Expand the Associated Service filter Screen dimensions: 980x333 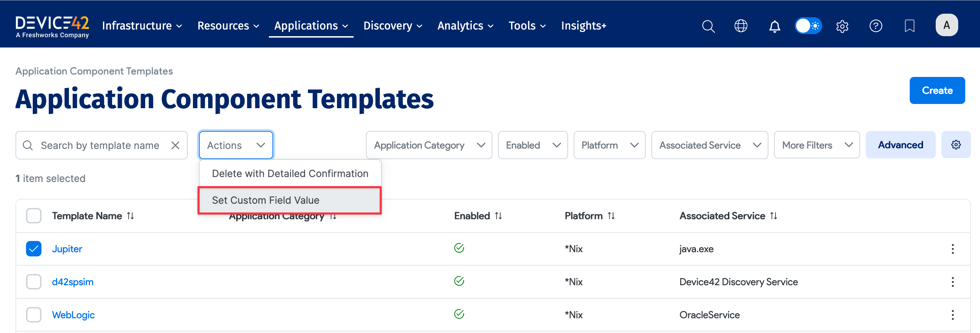[x=709, y=145]
